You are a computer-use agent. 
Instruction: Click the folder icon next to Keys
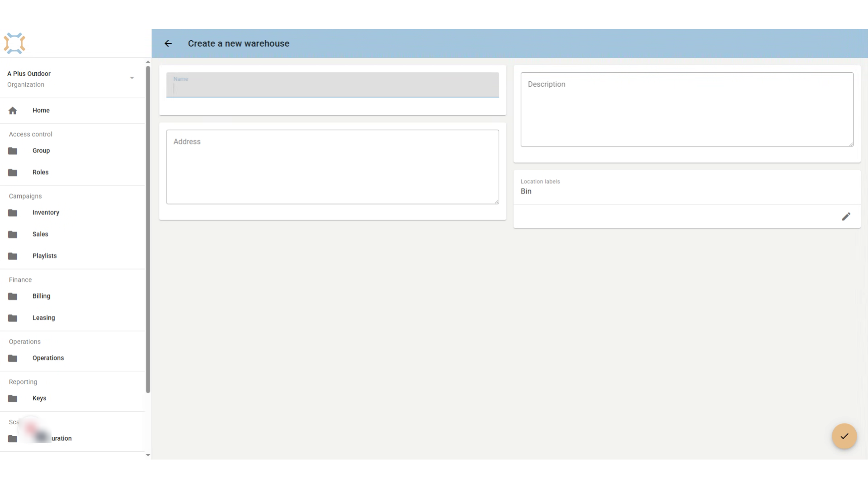click(13, 399)
